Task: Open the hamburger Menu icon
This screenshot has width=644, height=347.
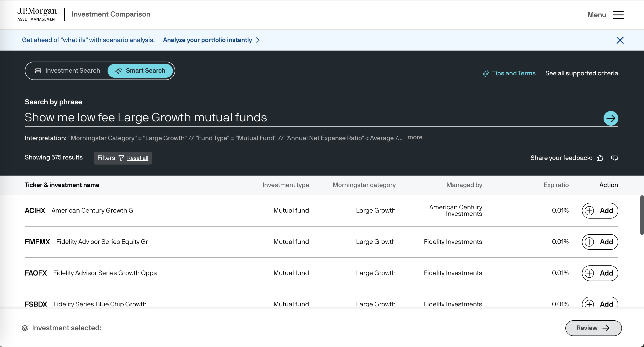Action: (x=618, y=15)
